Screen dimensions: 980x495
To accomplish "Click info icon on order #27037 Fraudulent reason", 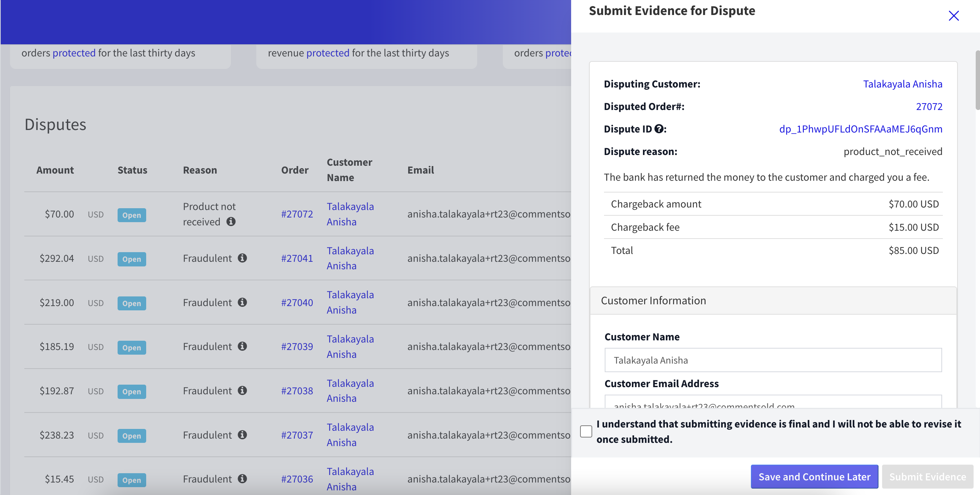I will (242, 435).
